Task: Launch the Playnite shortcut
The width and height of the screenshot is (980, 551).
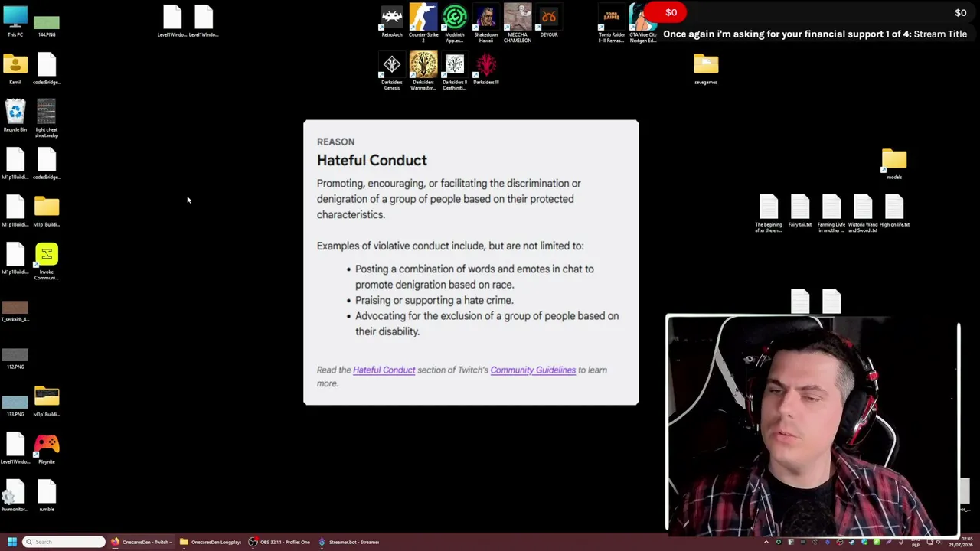Action: [47, 448]
